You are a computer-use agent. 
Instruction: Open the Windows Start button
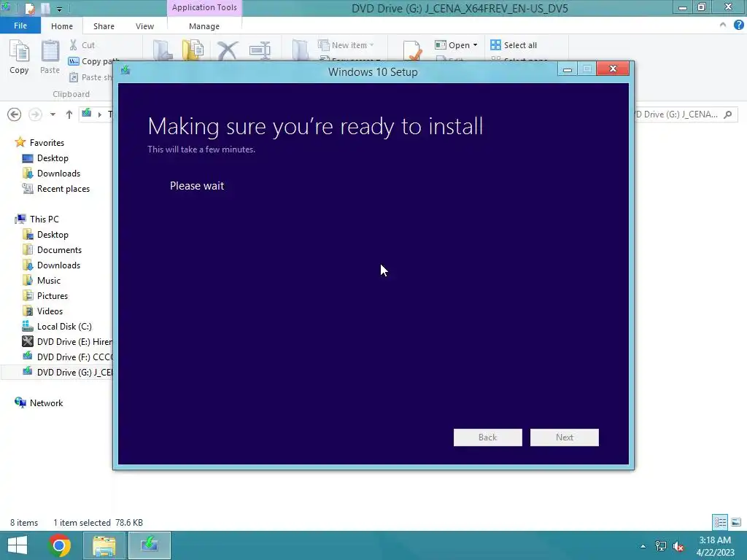point(18,545)
